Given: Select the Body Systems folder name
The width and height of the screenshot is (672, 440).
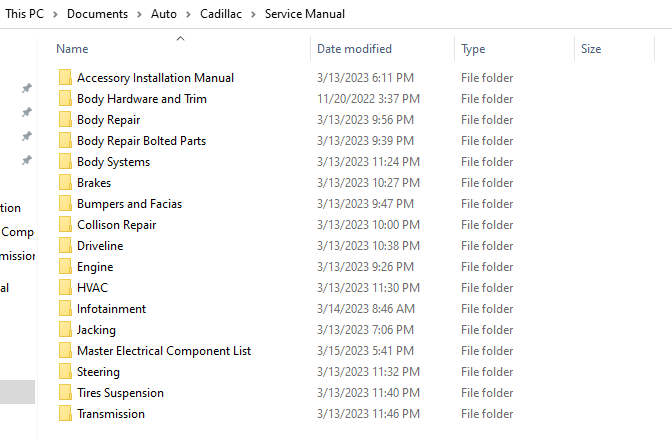Looking at the screenshot, I should click(114, 162).
